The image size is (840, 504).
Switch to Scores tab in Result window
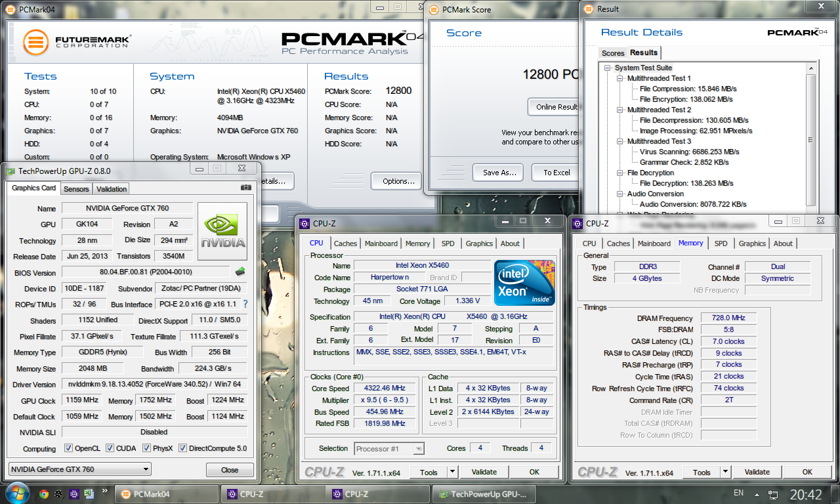click(x=613, y=53)
